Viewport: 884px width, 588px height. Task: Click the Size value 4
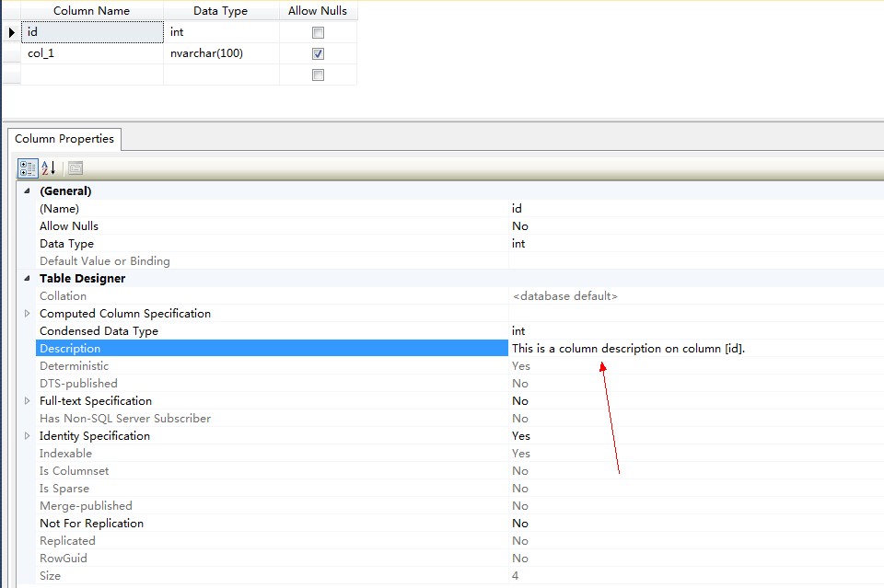tap(515, 575)
